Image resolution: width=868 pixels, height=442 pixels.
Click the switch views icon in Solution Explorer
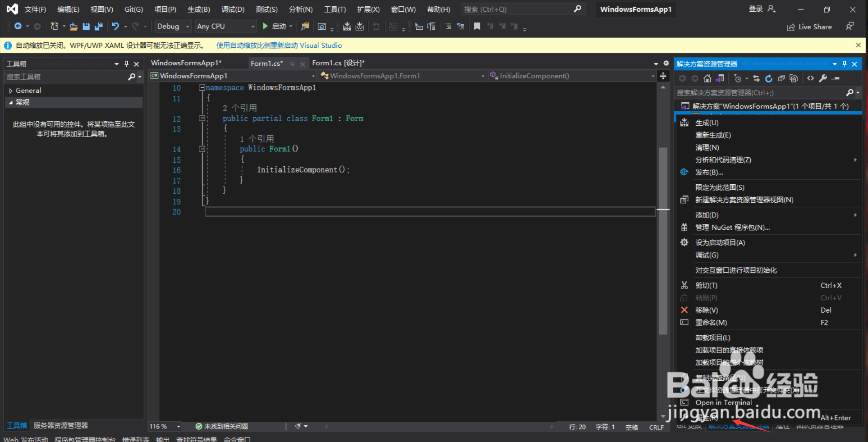(720, 78)
